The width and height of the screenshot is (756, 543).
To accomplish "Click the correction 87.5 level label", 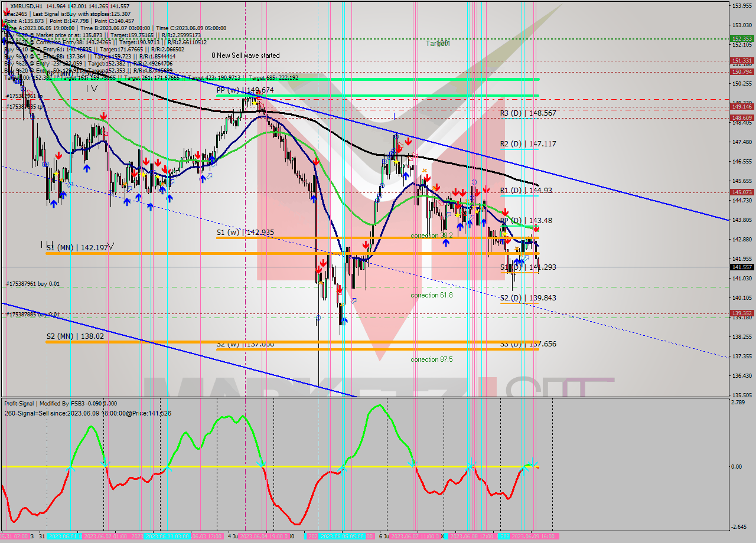I will tap(432, 359).
